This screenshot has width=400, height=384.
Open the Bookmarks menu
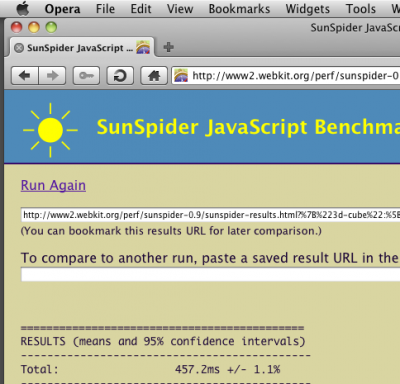pyautogui.click(x=239, y=9)
